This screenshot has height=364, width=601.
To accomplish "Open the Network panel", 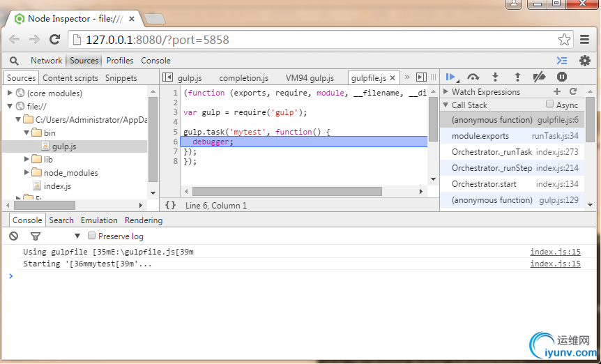I will (x=47, y=61).
